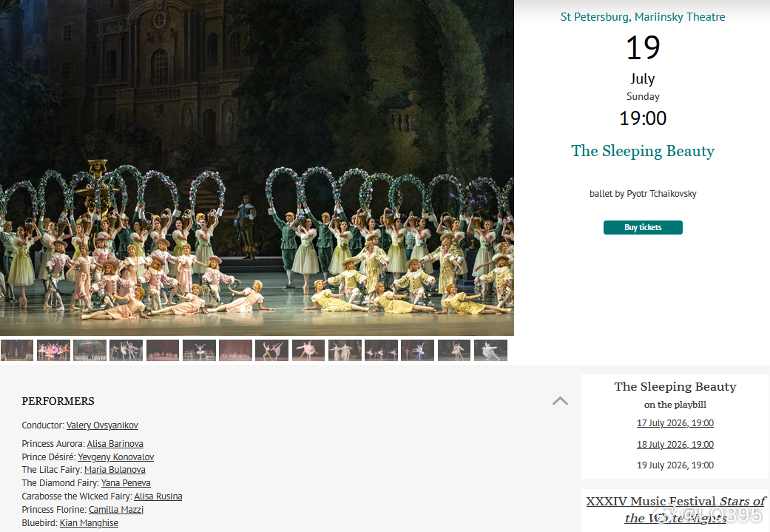Open the Stars of the White Nights festival link

(675, 509)
